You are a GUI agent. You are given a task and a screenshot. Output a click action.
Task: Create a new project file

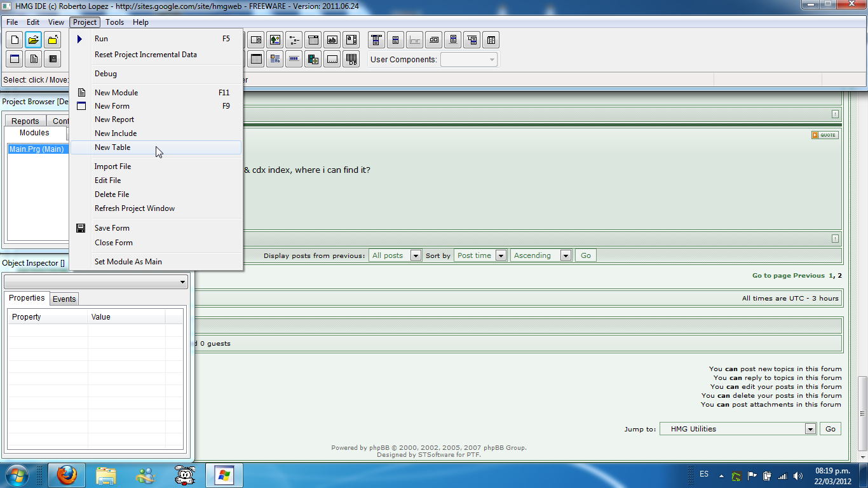[14, 39]
